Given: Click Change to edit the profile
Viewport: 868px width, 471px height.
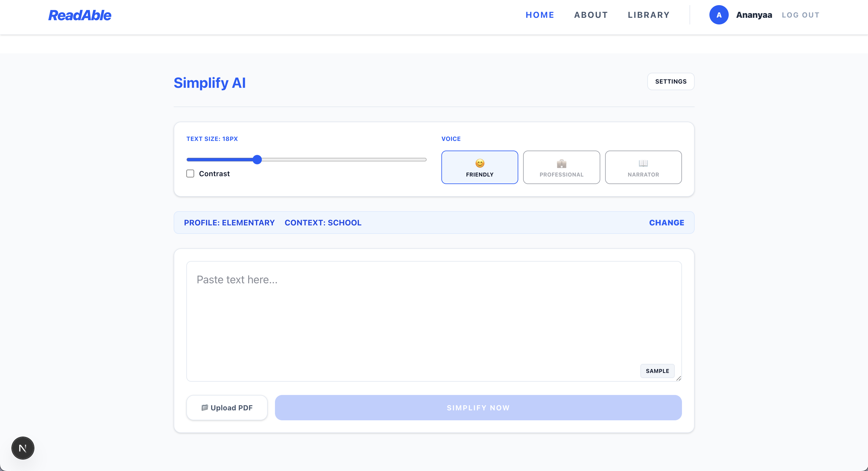Looking at the screenshot, I should coord(667,222).
